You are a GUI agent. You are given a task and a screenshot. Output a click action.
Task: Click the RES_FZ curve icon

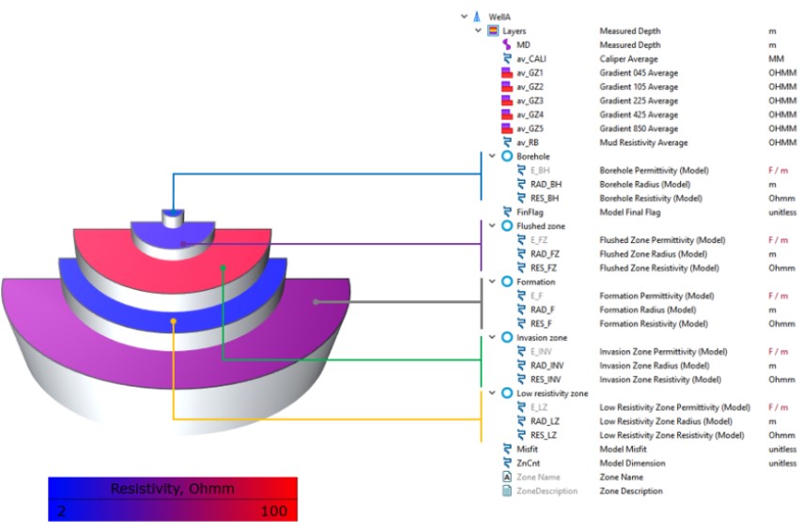[522, 267]
